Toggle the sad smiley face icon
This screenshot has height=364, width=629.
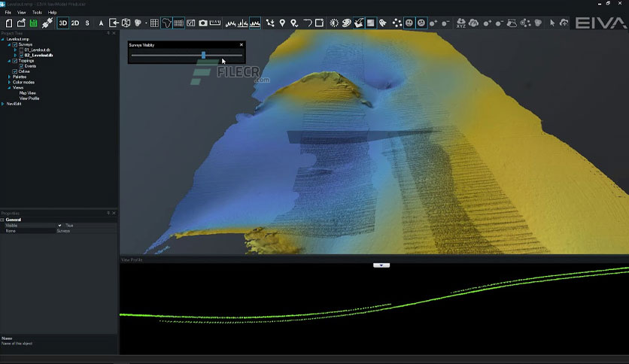point(421,23)
